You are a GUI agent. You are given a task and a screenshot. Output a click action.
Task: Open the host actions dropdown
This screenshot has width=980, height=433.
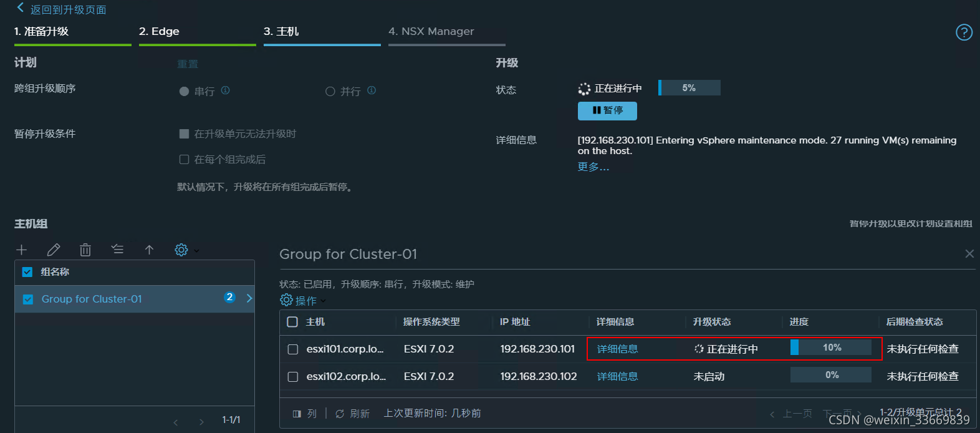(x=303, y=301)
